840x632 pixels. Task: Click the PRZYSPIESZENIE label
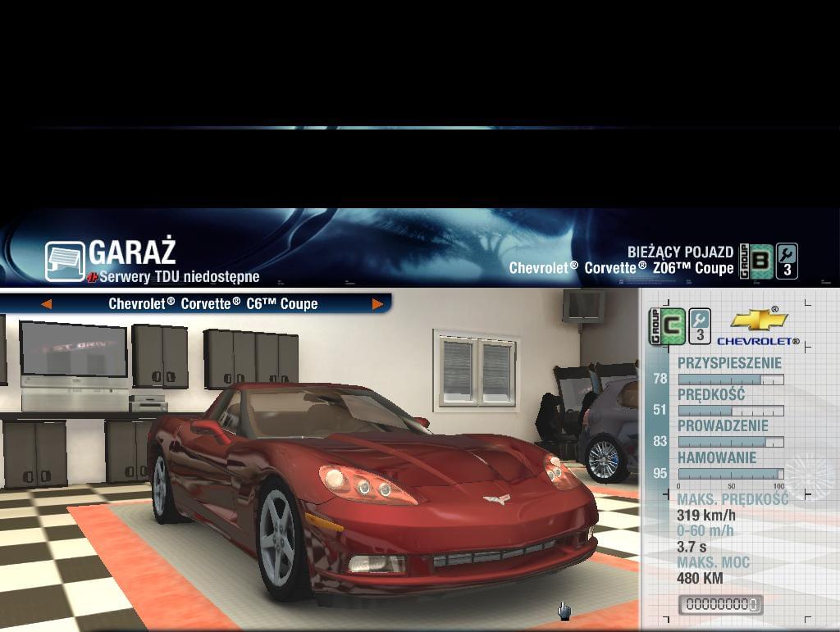point(729,363)
